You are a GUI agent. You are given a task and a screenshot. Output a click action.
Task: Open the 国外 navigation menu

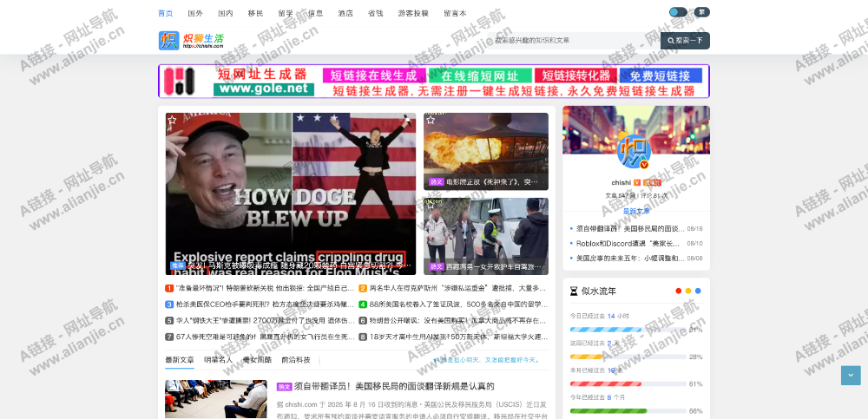tap(195, 13)
